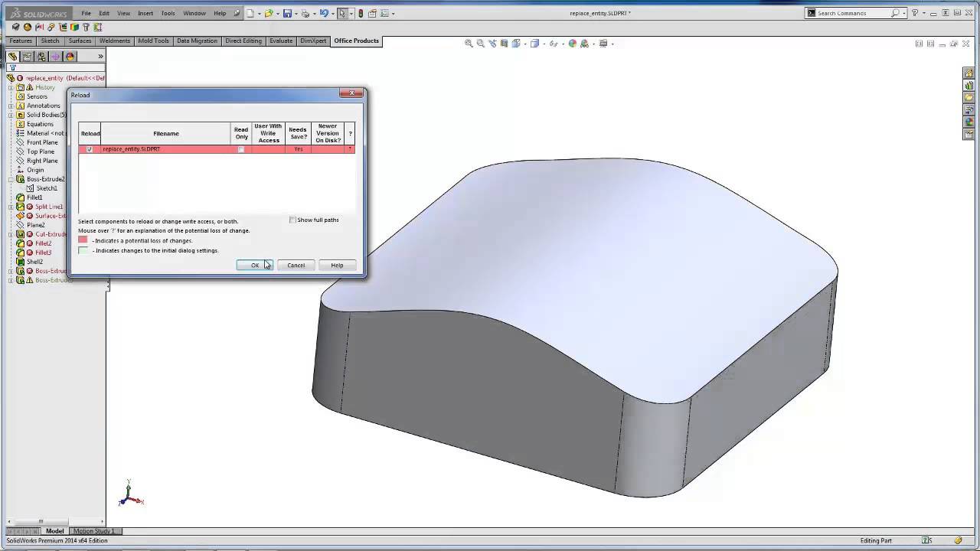Select the Plane2 tree item
The width and height of the screenshot is (980, 551).
35,225
